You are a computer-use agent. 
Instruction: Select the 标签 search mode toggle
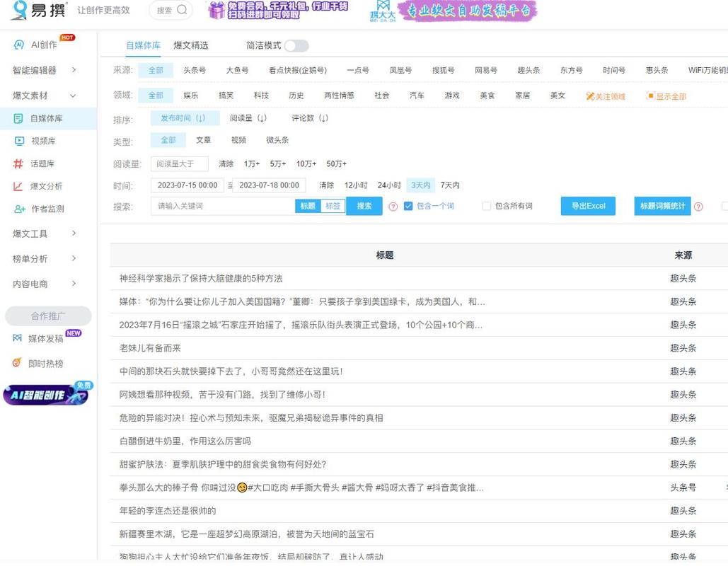coord(333,206)
